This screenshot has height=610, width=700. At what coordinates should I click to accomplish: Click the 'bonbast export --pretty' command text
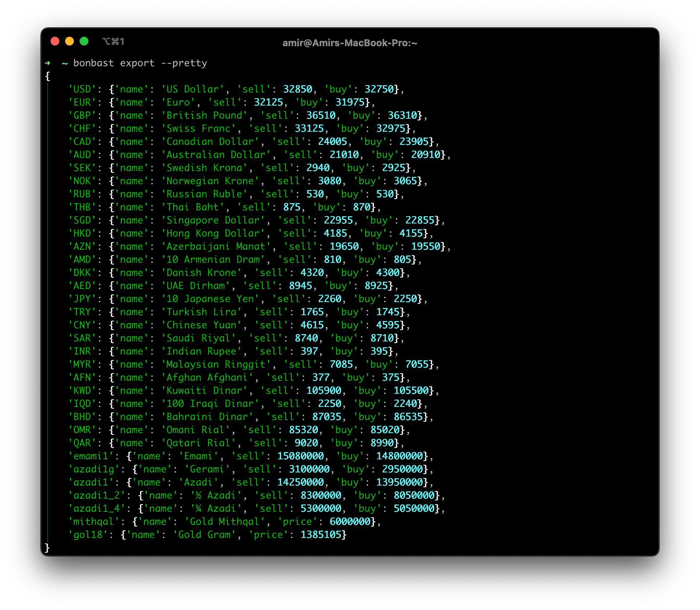140,63
